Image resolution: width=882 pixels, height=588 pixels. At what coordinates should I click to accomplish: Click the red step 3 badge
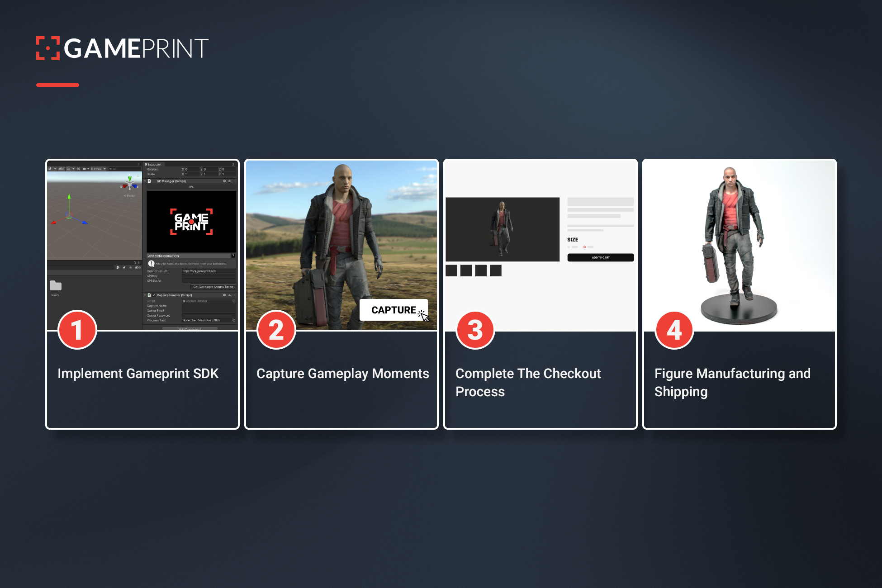(475, 330)
